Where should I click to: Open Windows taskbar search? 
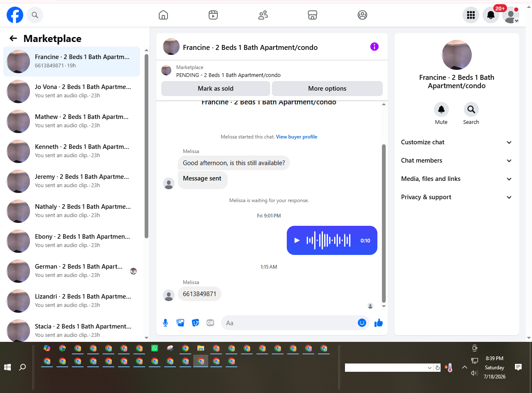[x=23, y=367]
